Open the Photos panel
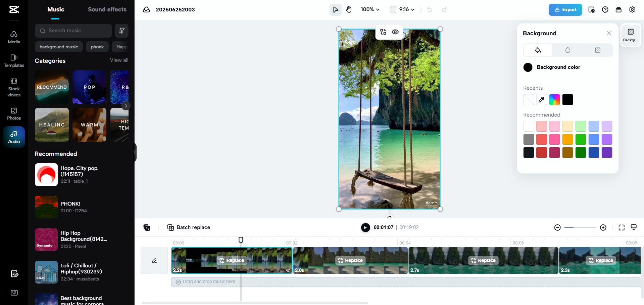 pyautogui.click(x=14, y=114)
